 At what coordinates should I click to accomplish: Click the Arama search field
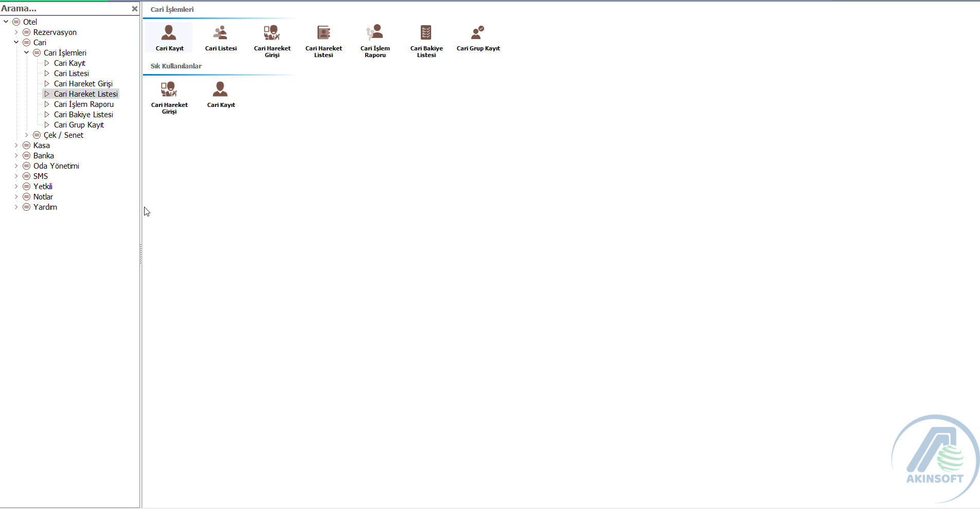[x=65, y=9]
